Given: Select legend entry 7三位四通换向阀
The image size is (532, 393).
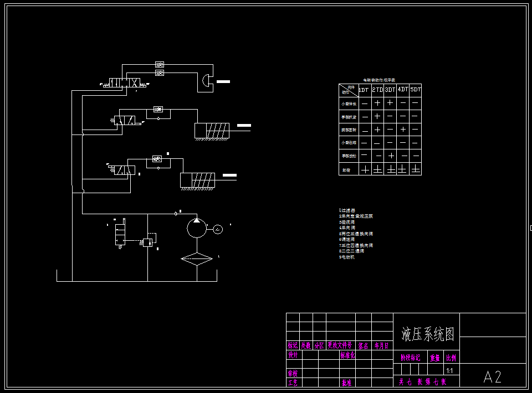Looking at the screenshot, I should (356, 245).
